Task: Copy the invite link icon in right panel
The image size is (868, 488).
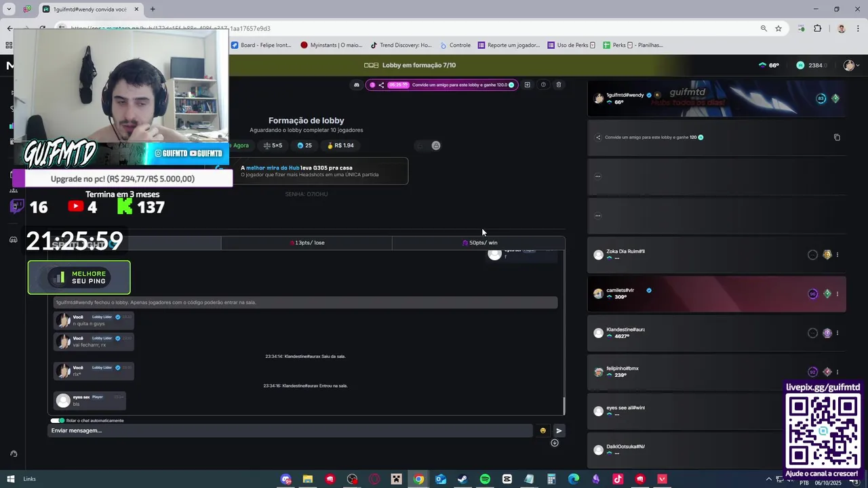Action: [x=837, y=137]
